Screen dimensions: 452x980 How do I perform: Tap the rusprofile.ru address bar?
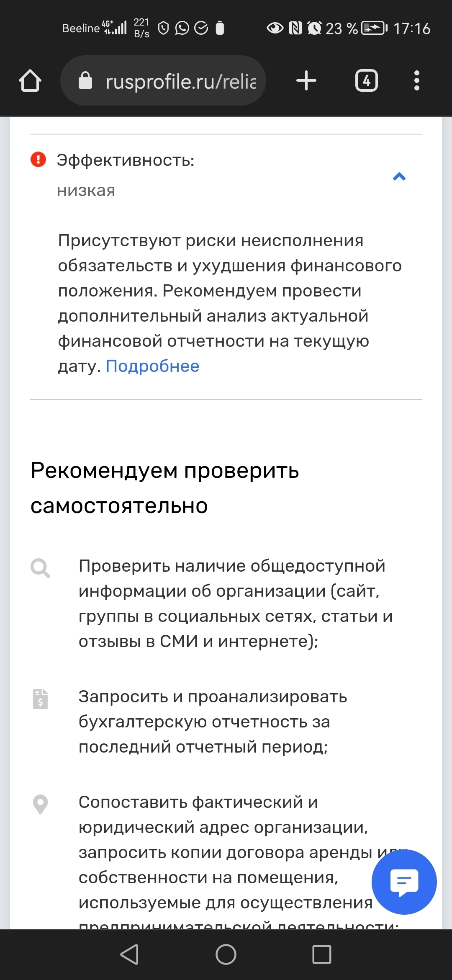coord(180,81)
